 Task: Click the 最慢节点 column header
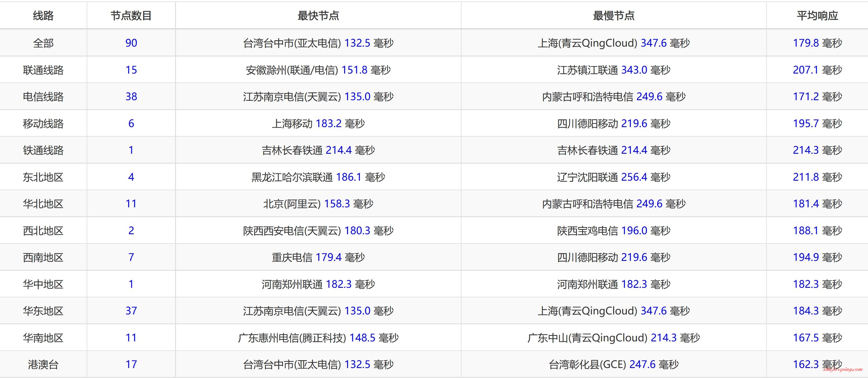tap(613, 15)
